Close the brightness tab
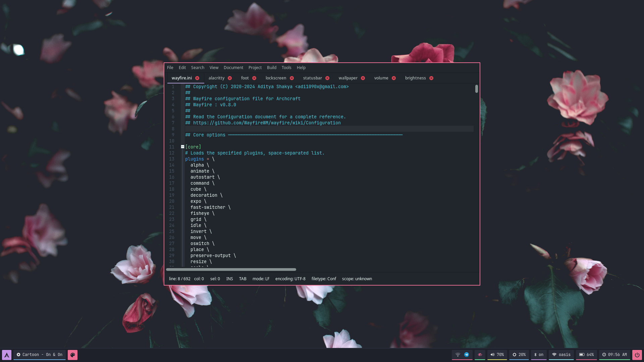Image resolution: width=644 pixels, height=362 pixels. click(x=431, y=78)
